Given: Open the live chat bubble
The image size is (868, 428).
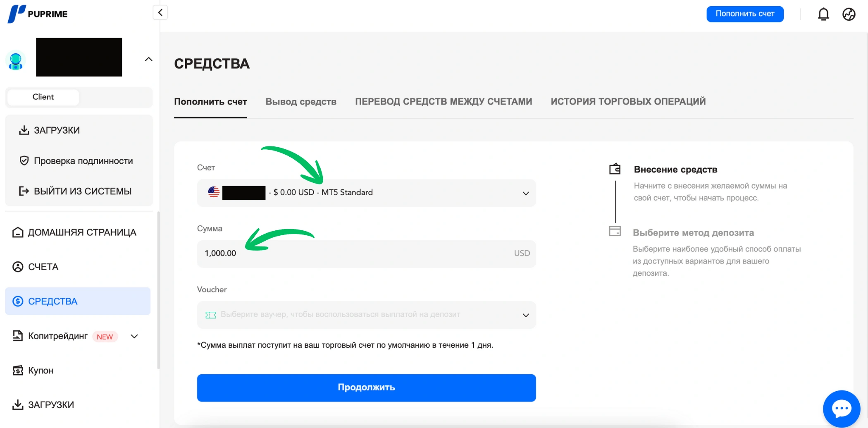Looking at the screenshot, I should 841,409.
